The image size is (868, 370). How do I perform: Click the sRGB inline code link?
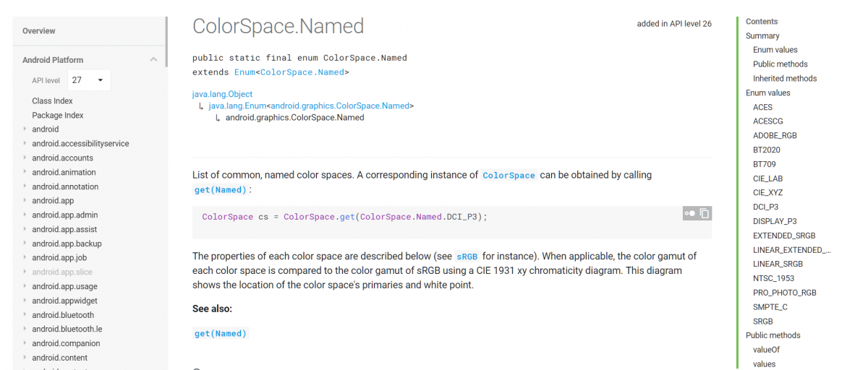tap(467, 257)
